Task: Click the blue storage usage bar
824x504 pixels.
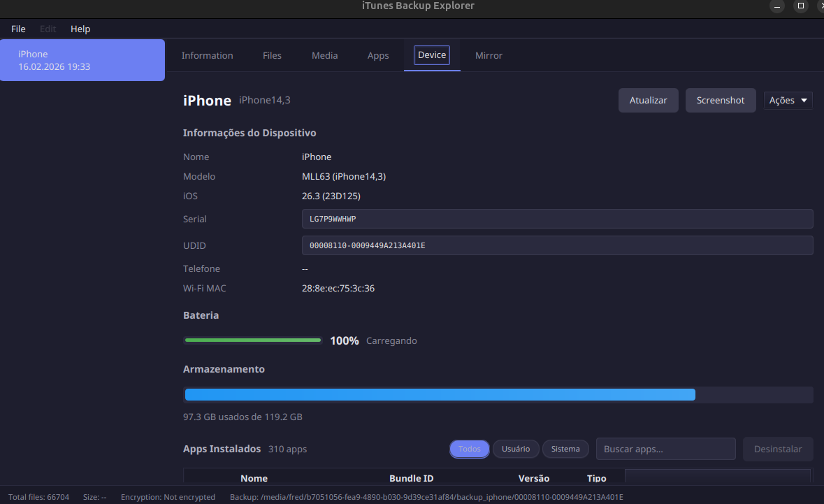Action: pyautogui.click(x=498, y=395)
